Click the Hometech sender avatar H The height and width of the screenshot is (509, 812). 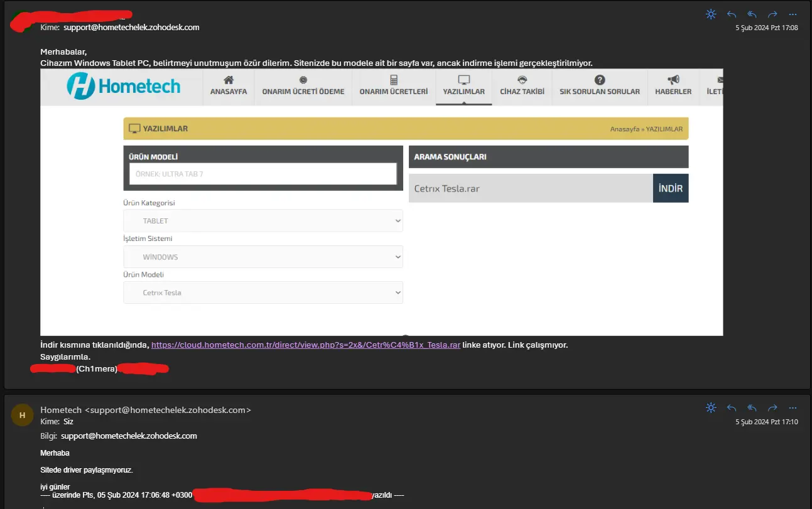click(x=22, y=415)
